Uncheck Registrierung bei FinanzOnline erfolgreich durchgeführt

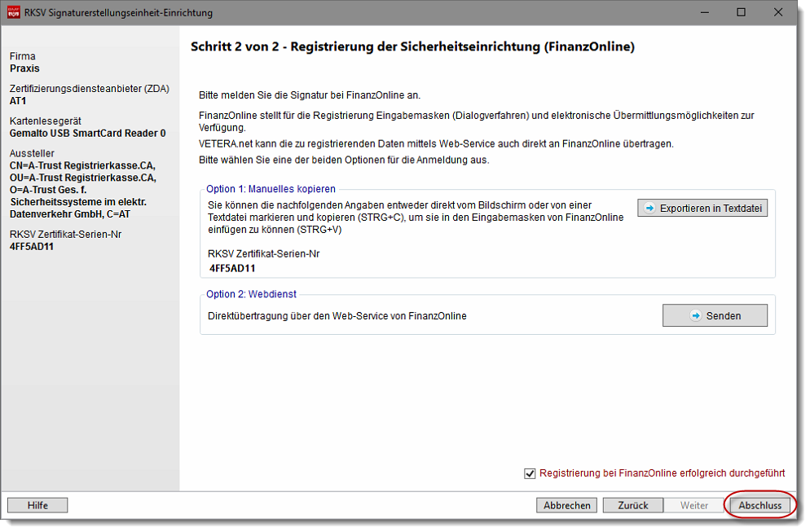point(530,473)
